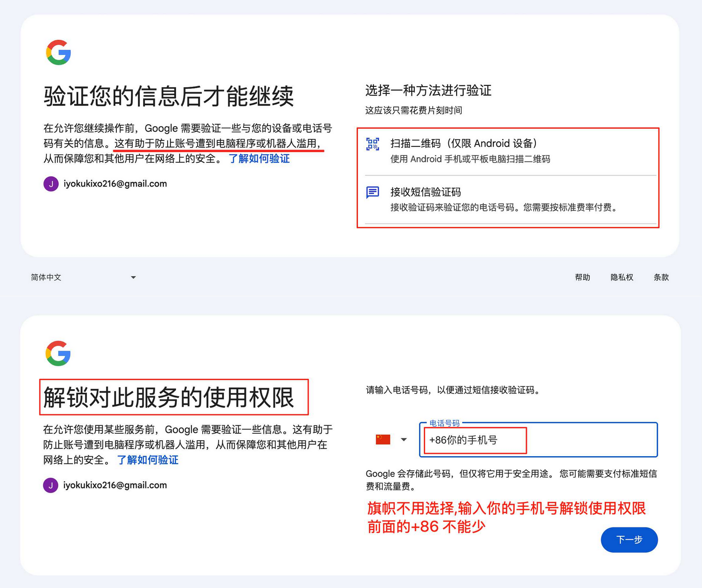
Task: Click the purple J avatar under 验证您的信息 heading
Action: tap(51, 184)
